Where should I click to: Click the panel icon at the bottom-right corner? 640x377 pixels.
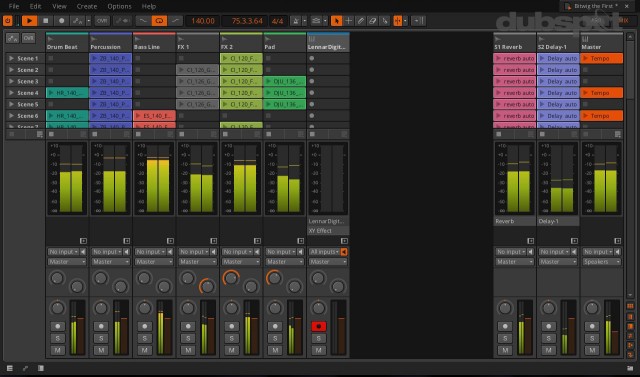coord(631,368)
